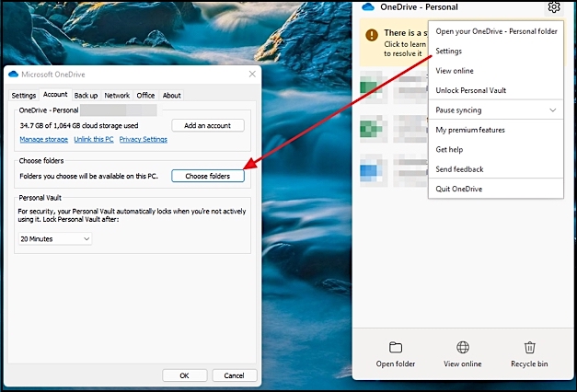Choose Unlock Personal Vault menu item
Image resolution: width=577 pixels, height=392 pixels.
click(471, 90)
